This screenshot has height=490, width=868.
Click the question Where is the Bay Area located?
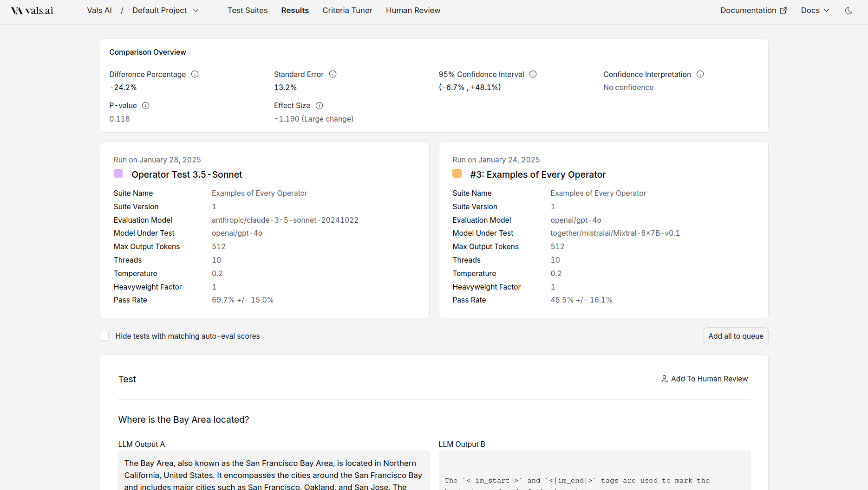[x=183, y=419]
